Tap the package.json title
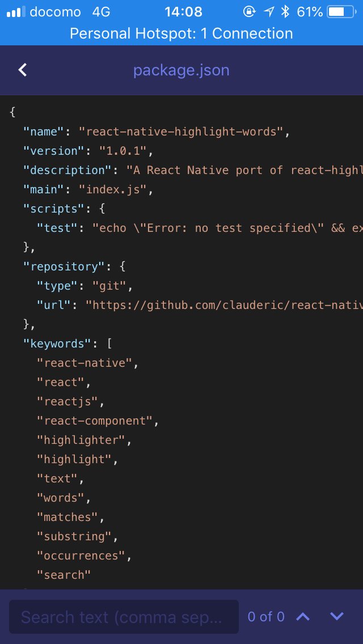The image size is (363, 644). [181, 70]
